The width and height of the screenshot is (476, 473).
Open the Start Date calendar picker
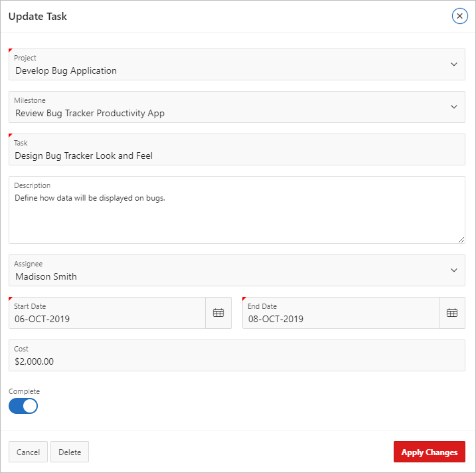pos(218,313)
